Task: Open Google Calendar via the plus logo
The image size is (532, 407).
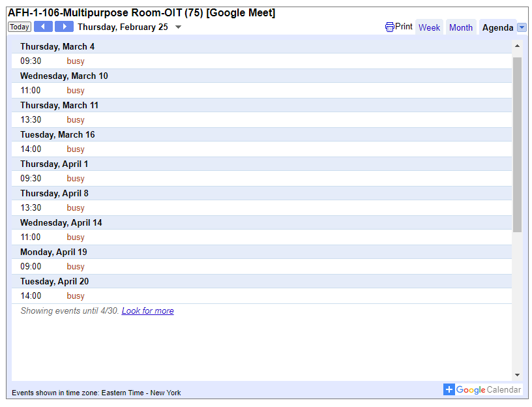Action: click(482, 389)
